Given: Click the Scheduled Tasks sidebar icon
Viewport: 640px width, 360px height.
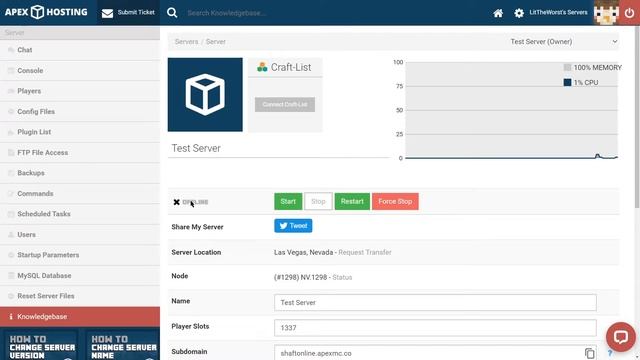Looking at the screenshot, I should pyautogui.click(x=11, y=214).
